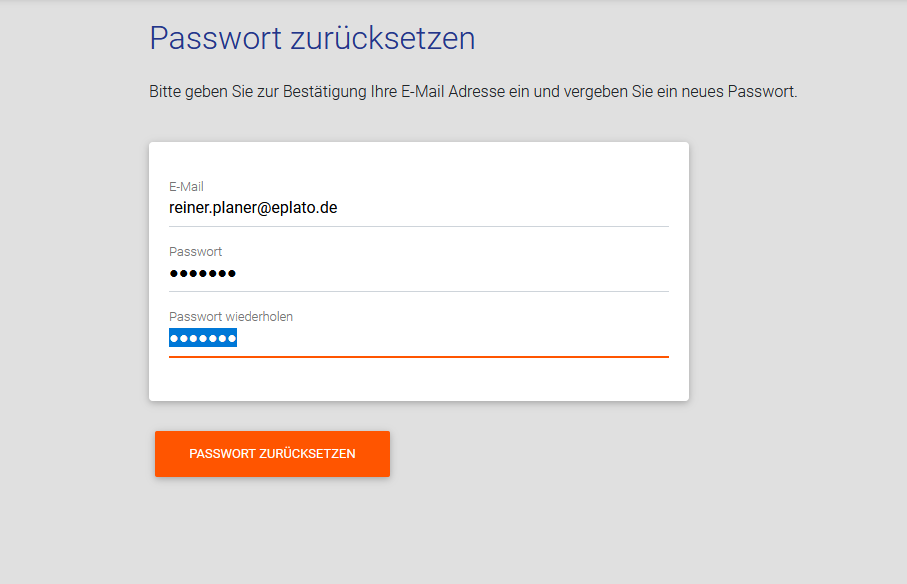Select the Passwort wiederholen field

tap(418, 338)
